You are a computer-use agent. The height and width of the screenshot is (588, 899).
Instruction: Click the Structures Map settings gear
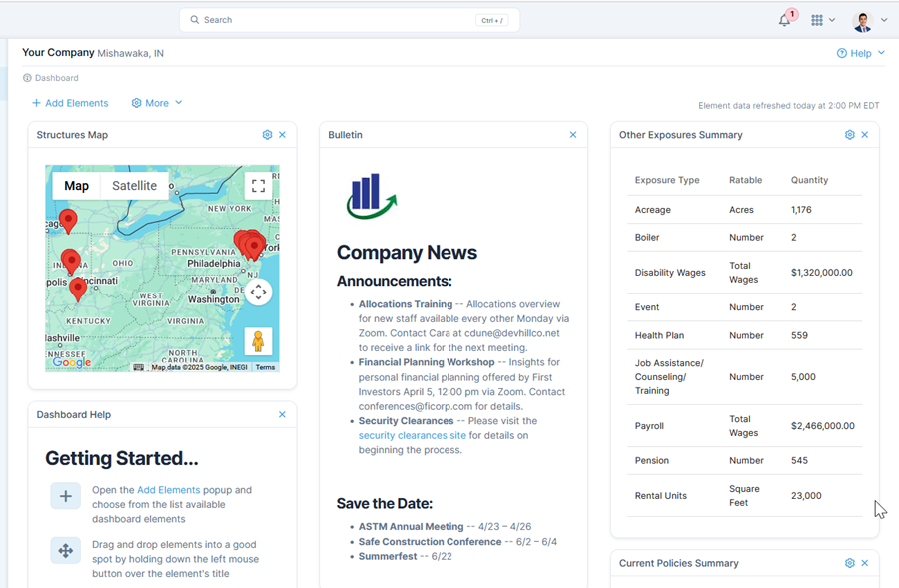tap(267, 135)
